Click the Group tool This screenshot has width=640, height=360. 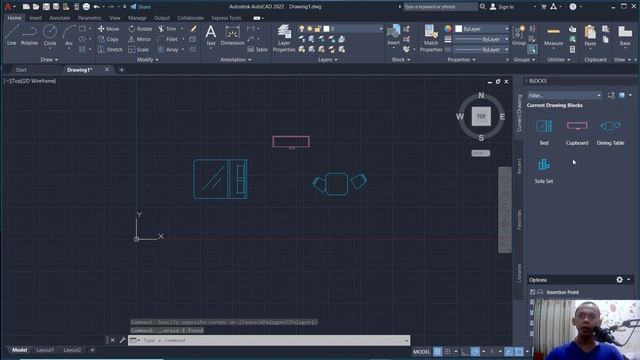(x=519, y=35)
